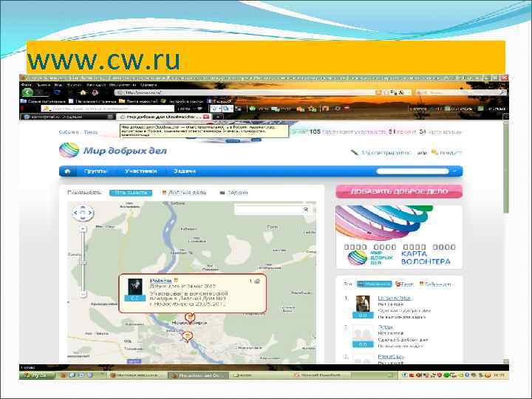The width and height of the screenshot is (532, 399).
Task: Open Microsoft PowerPoint taskbar item
Action: tap(321, 375)
